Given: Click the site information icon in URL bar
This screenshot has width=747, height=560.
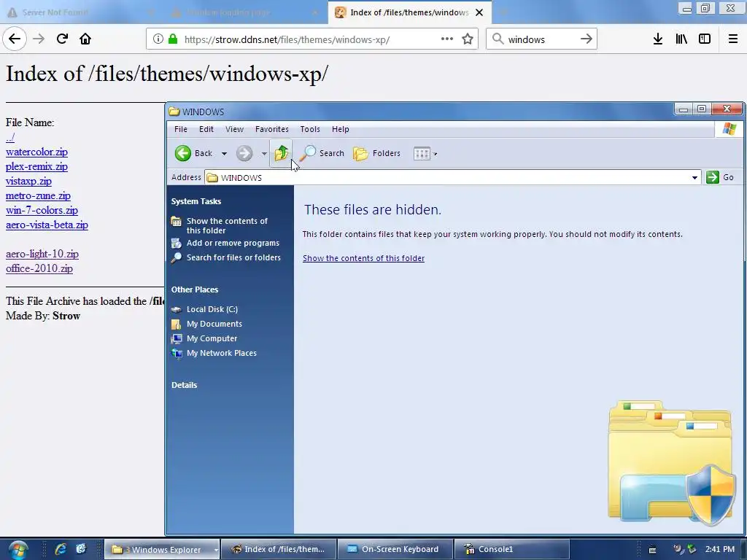Looking at the screenshot, I should tap(158, 39).
